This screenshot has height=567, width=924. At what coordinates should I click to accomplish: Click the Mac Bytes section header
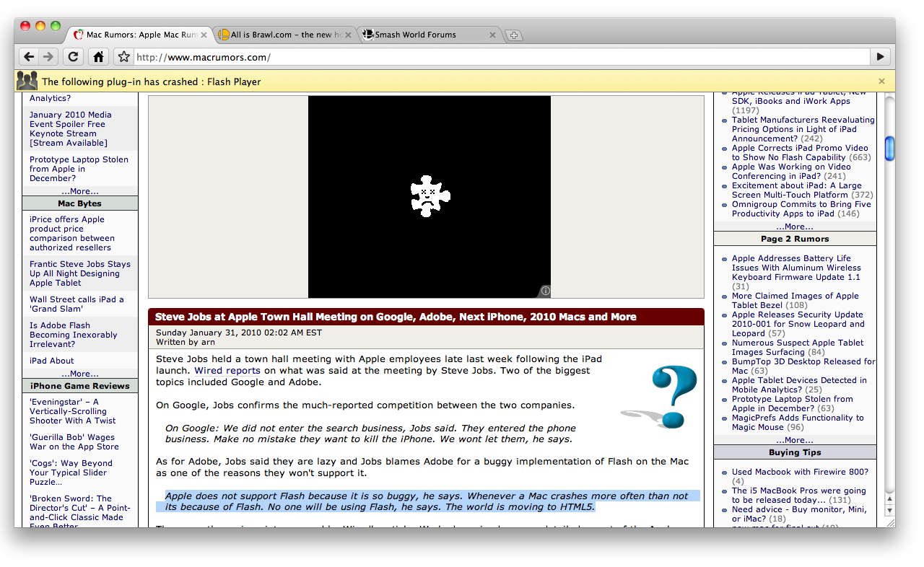coord(79,203)
